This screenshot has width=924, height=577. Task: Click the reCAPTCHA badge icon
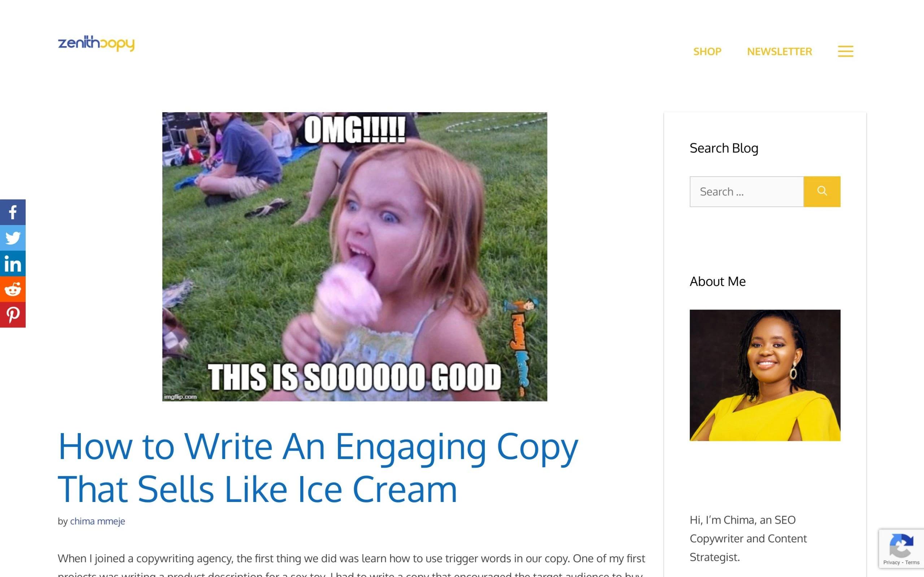point(901,546)
